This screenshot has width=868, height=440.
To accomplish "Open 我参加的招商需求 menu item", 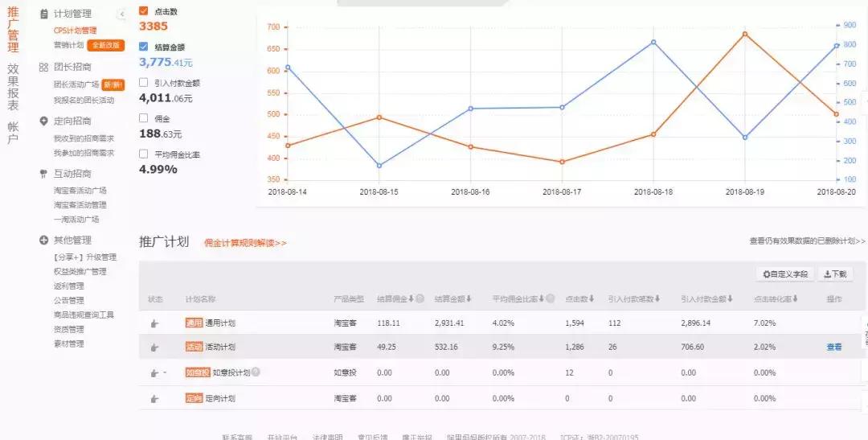I will 84,153.
